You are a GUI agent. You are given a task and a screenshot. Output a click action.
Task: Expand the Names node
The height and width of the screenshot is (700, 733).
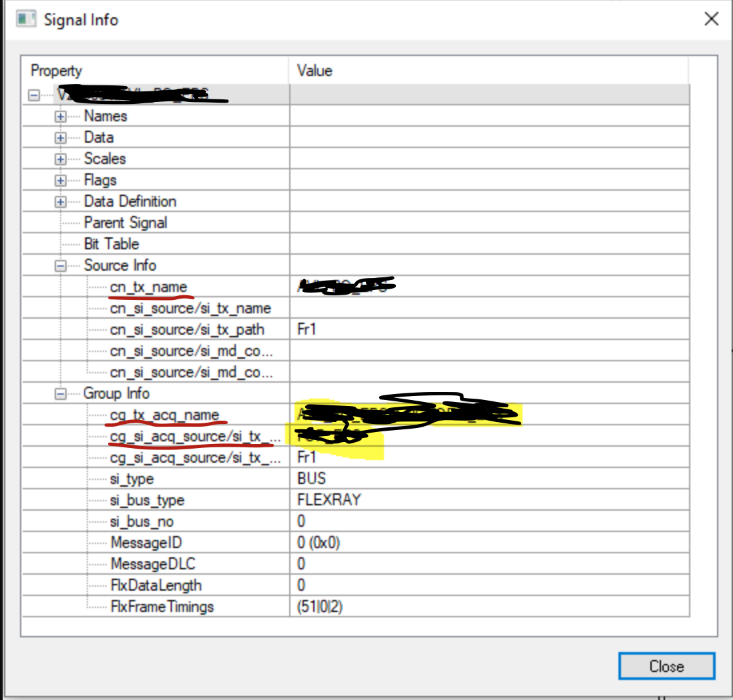(x=60, y=117)
